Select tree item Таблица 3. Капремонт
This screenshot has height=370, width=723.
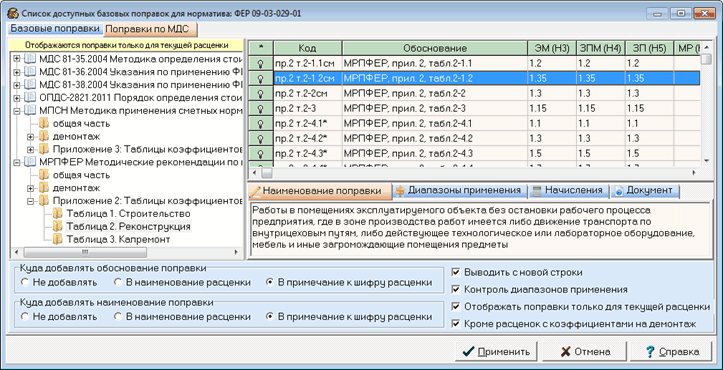[118, 239]
